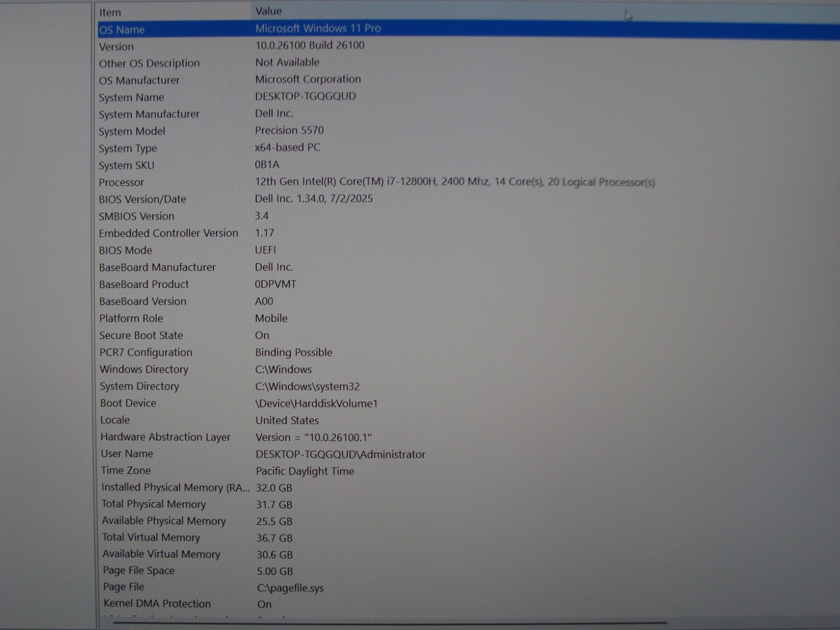The image size is (840, 630).
Task: Select the Embedded Controller Version row
Action: pyautogui.click(x=169, y=233)
